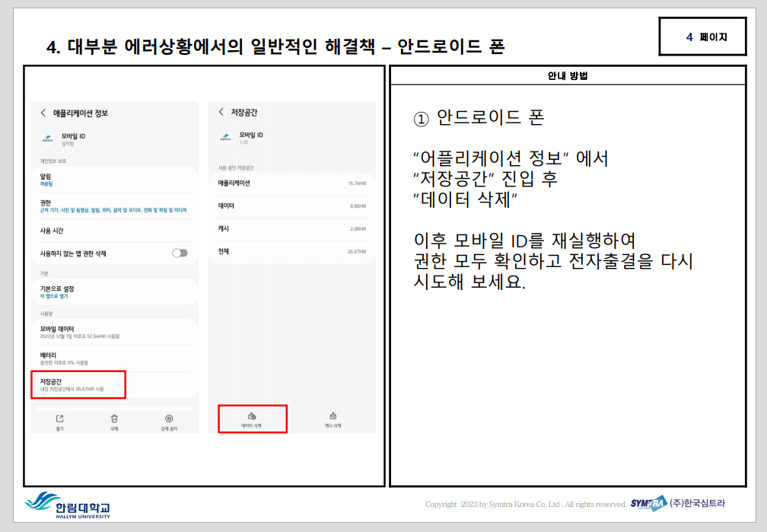Open the 배터리 usage row
767x532 pixels.
click(113, 358)
